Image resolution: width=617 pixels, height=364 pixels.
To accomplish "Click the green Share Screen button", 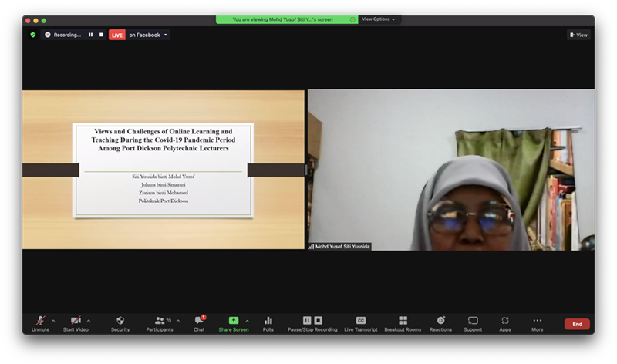I will click(233, 320).
